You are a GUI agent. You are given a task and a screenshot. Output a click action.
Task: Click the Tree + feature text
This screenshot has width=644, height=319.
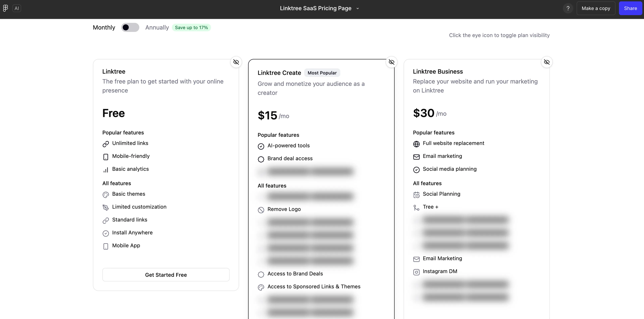point(431,207)
